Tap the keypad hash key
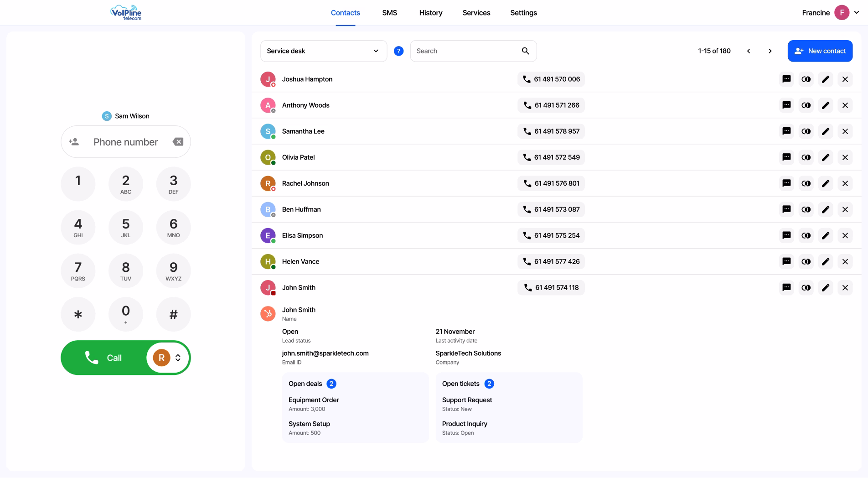 point(173,314)
